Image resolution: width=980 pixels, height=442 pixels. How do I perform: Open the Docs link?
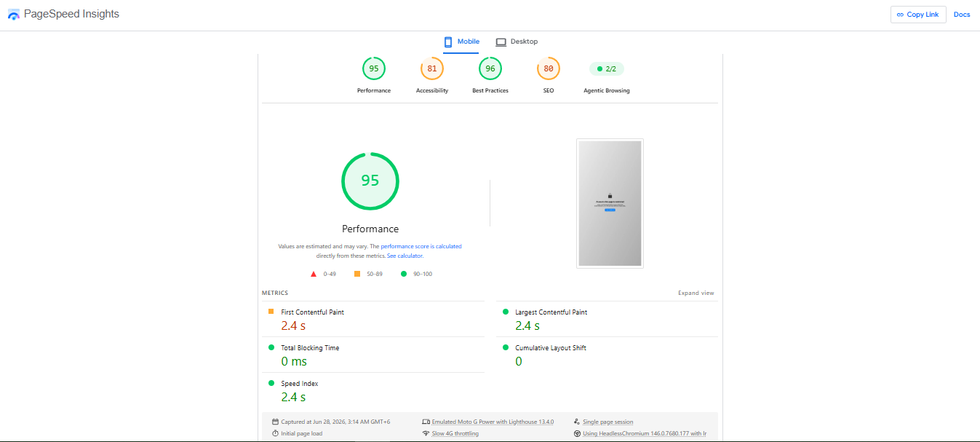click(x=962, y=15)
